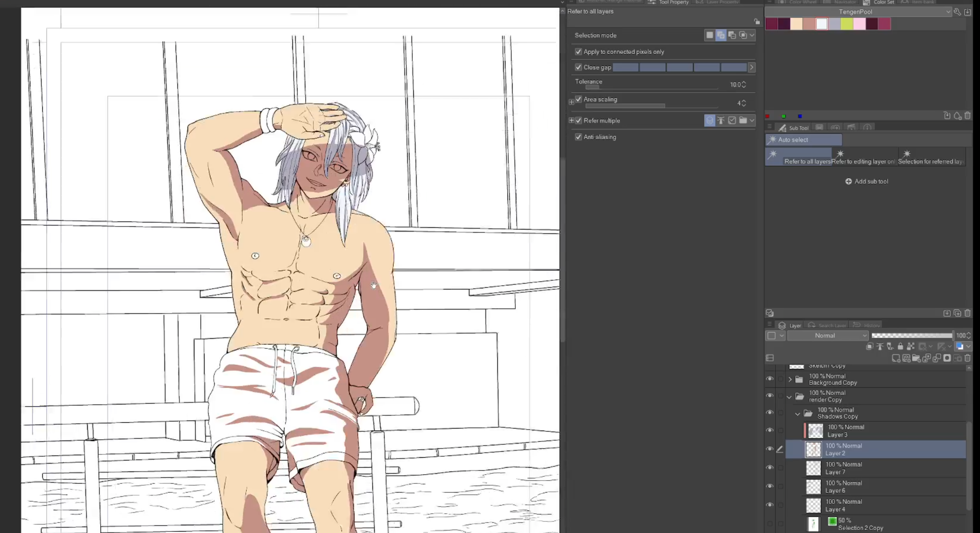Click the tool property lock icon
Screen dimensions: 980x533
coord(757,22)
